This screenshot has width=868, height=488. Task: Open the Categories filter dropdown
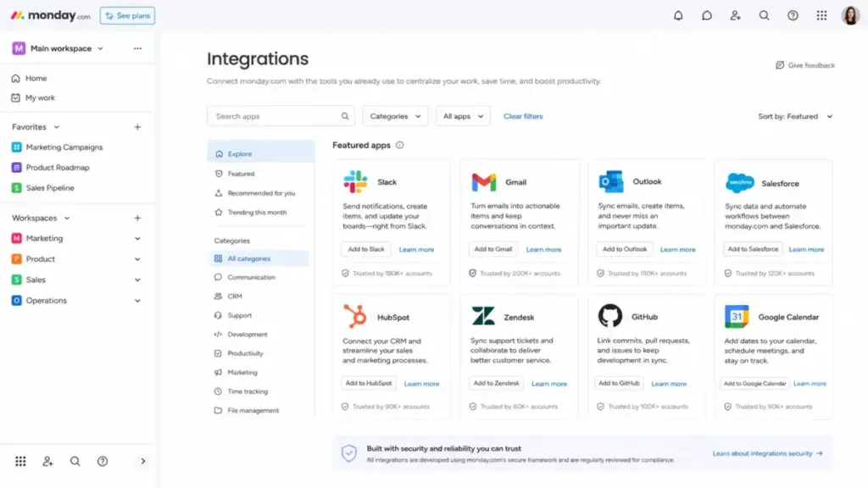(395, 116)
